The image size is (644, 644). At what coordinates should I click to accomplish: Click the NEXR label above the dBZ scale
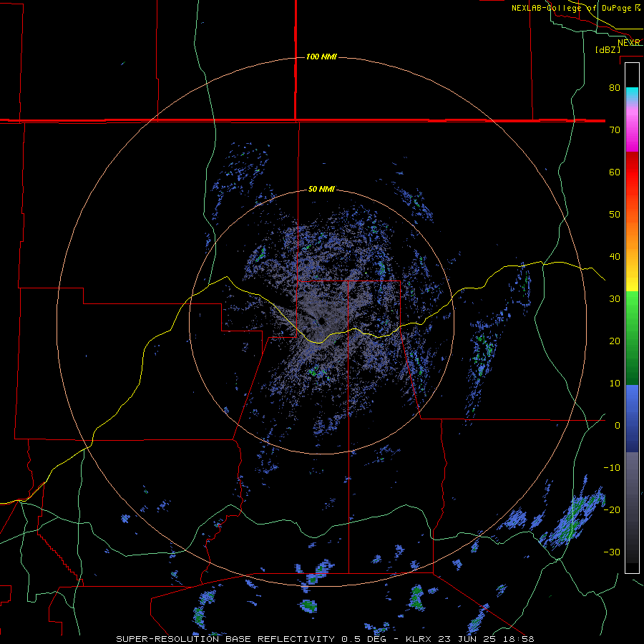tap(629, 43)
